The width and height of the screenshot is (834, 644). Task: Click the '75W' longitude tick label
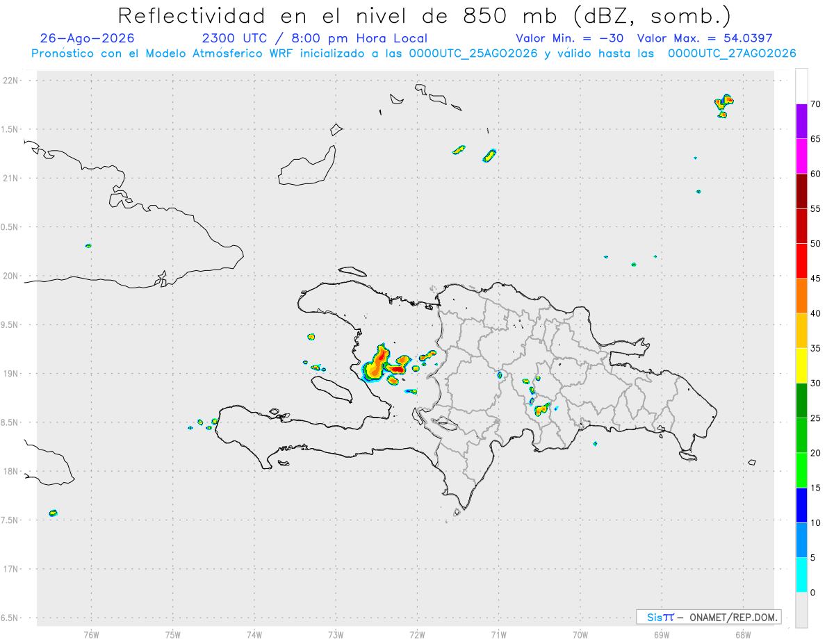[x=173, y=634]
